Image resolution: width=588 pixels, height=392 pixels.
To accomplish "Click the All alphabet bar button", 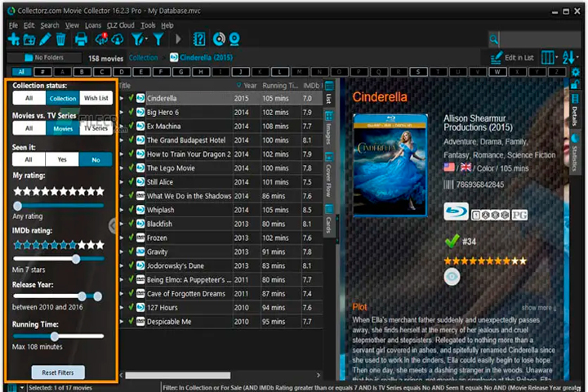I will tap(21, 72).
